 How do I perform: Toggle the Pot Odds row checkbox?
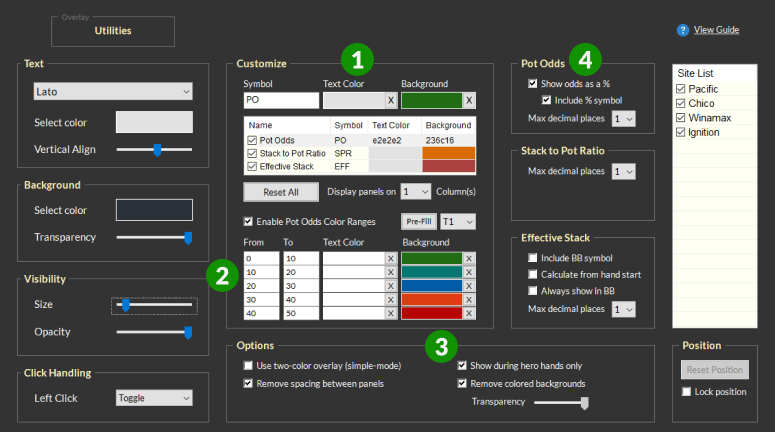(x=252, y=140)
